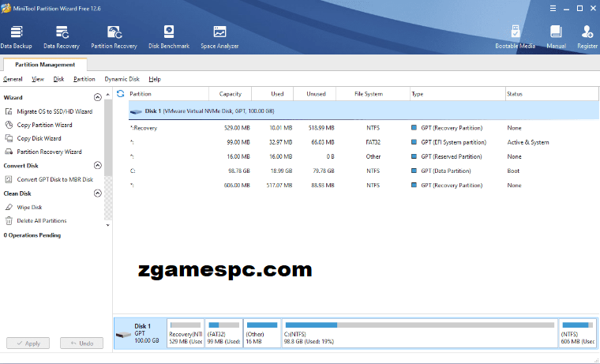Click the sidebar scroll-down arrow
This screenshot has width=600, height=364.
[x=108, y=225]
